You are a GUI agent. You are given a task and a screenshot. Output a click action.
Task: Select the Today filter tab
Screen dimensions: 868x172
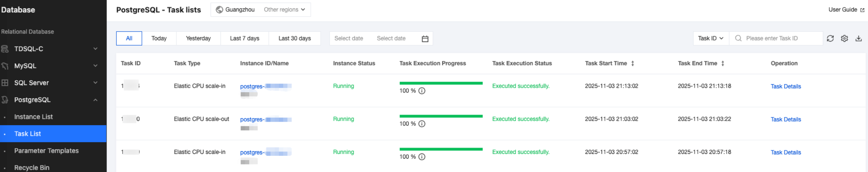(159, 39)
